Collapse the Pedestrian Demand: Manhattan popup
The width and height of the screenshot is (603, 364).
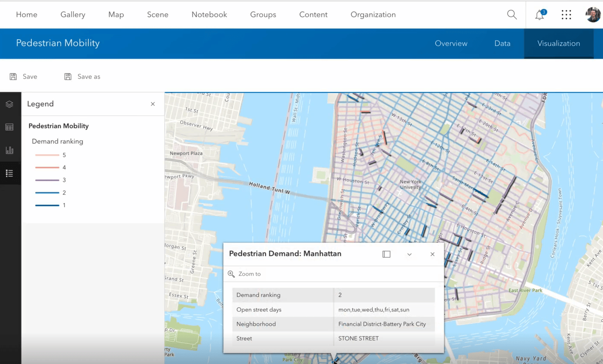pos(409,254)
